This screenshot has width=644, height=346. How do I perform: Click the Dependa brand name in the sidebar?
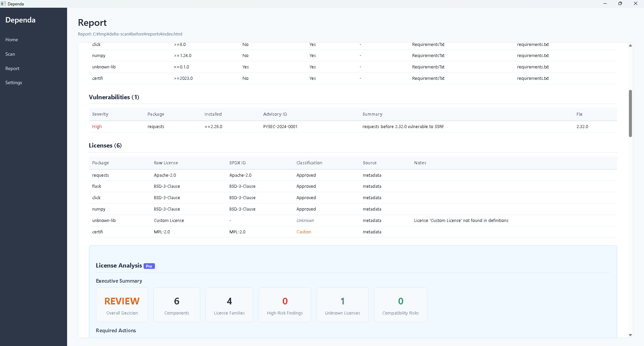click(x=20, y=20)
